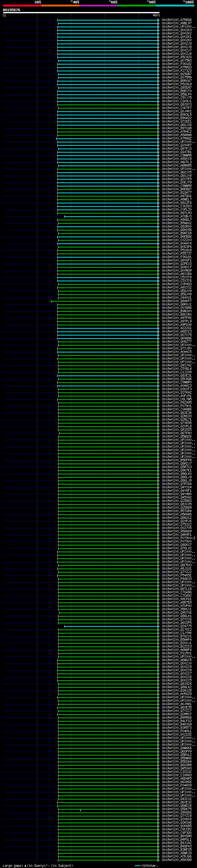Choose the UniRef100_C0P4Q3 row label
This screenshot has height=868, width=197.
coord(176,284)
